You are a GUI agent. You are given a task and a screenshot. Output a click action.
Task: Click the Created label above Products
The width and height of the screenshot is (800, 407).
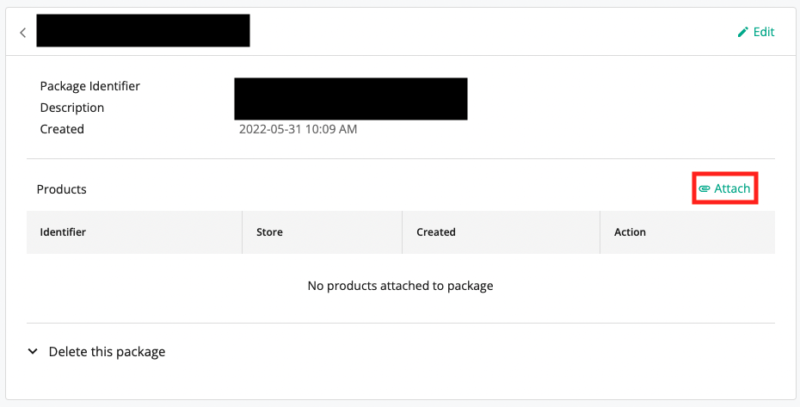[62, 129]
